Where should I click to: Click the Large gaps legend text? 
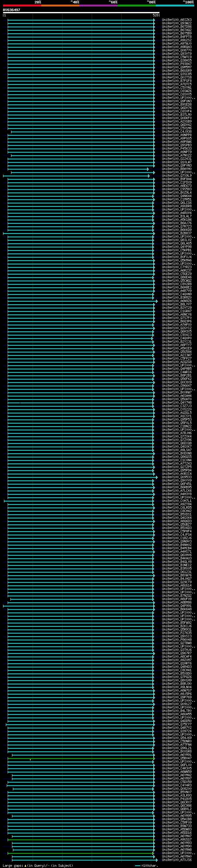tap(38, 865)
